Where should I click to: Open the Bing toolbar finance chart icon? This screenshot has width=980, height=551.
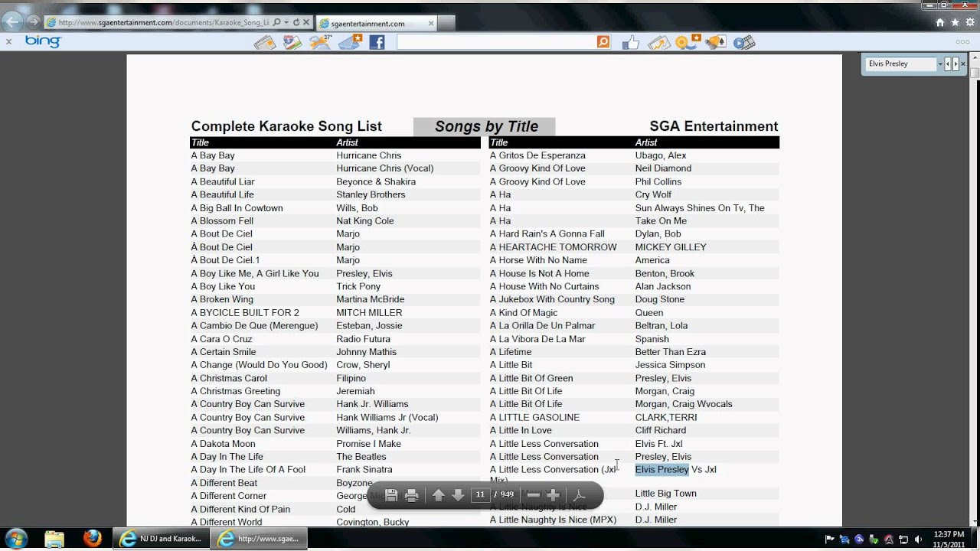[658, 43]
